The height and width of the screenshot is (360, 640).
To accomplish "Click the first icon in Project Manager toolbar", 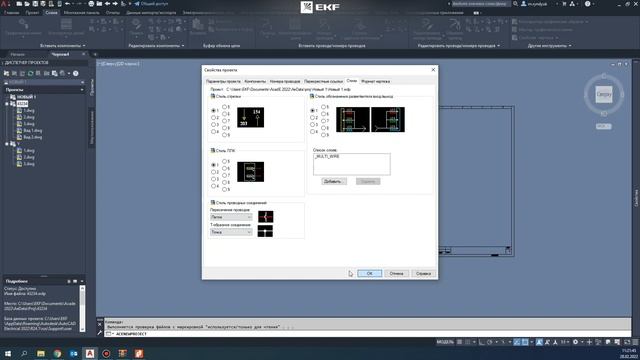I will click(x=7, y=73).
